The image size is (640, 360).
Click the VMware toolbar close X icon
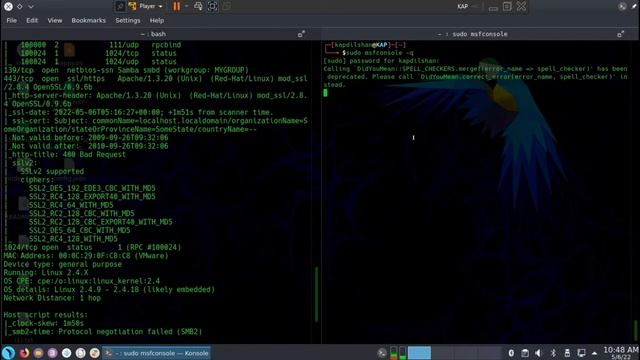click(x=521, y=6)
